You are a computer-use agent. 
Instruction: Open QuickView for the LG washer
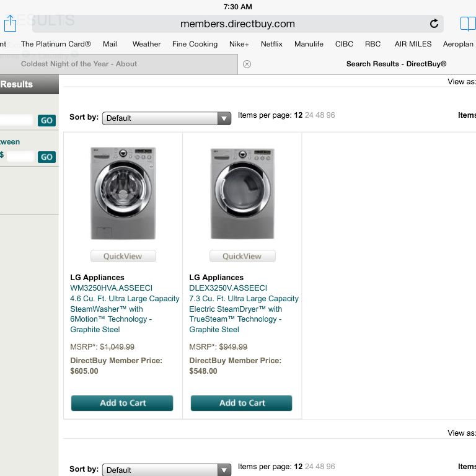point(123,256)
